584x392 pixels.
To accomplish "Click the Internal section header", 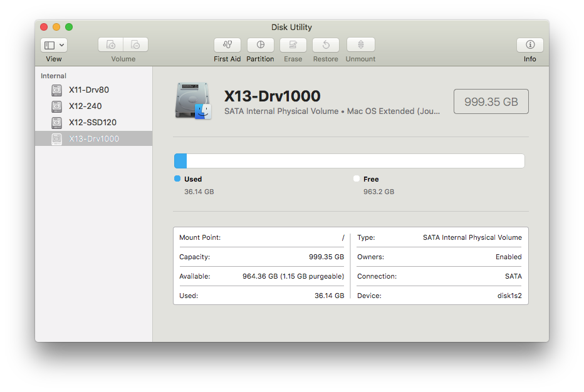I will [53, 76].
